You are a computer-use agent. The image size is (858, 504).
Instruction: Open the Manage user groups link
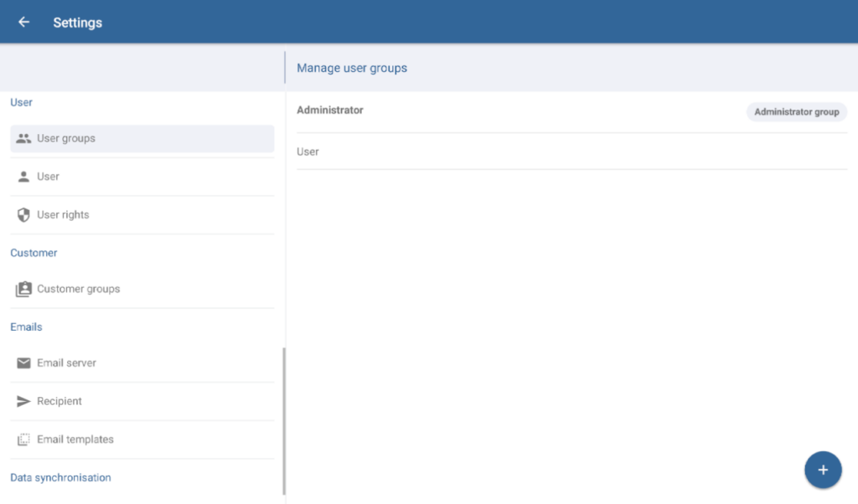point(351,68)
